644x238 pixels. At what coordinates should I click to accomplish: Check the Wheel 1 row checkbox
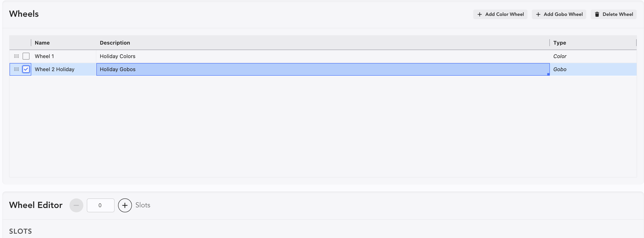click(x=26, y=56)
